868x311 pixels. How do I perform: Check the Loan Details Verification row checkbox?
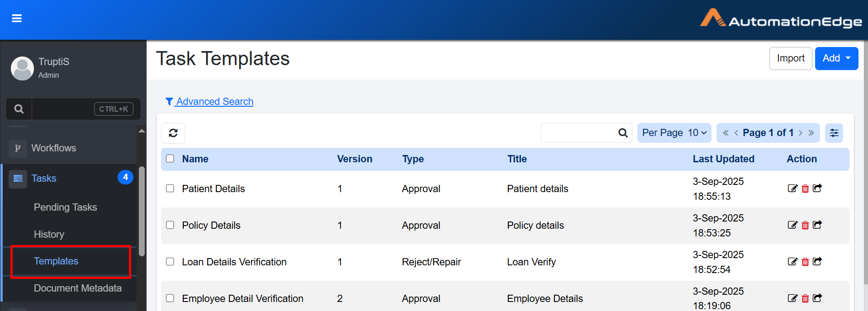(x=170, y=262)
